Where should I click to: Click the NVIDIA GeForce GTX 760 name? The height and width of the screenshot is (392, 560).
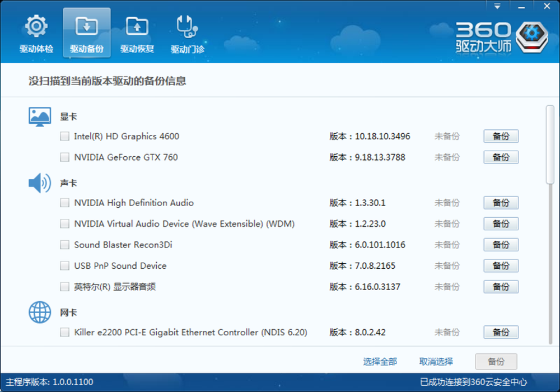click(125, 157)
